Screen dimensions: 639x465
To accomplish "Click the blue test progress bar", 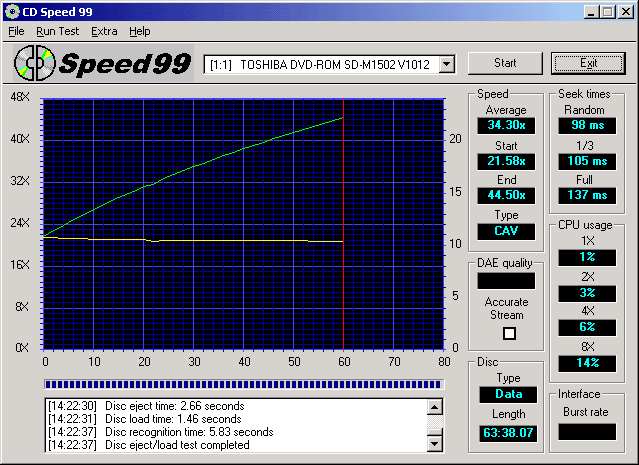I will tap(242, 383).
